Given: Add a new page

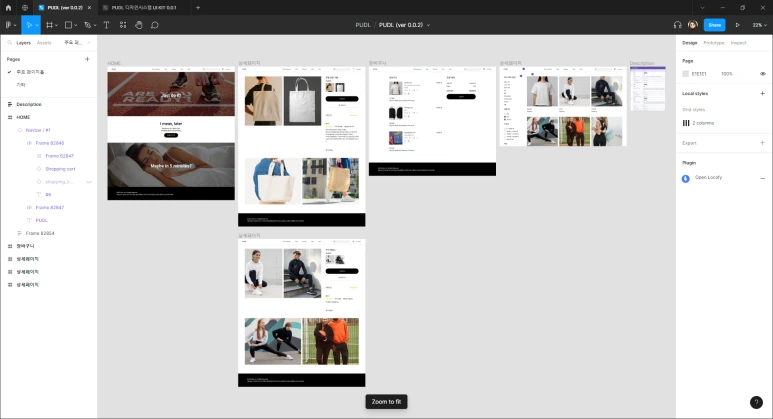Looking at the screenshot, I should point(87,59).
